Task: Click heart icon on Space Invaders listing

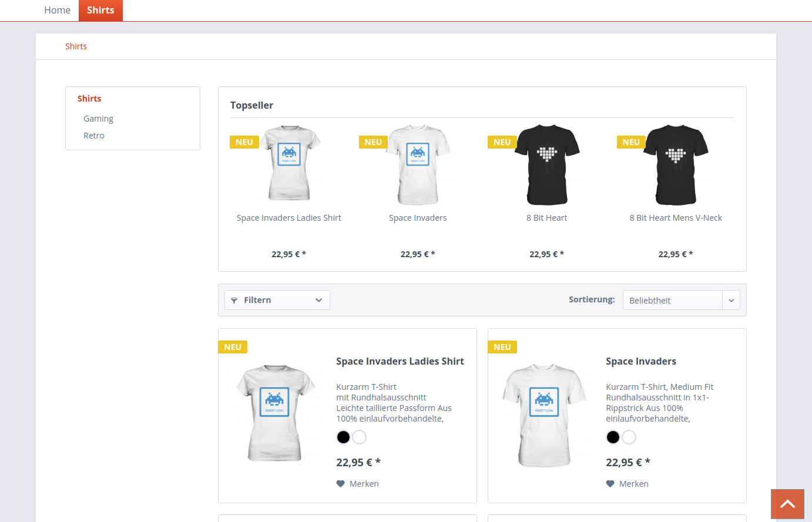Action: (610, 484)
